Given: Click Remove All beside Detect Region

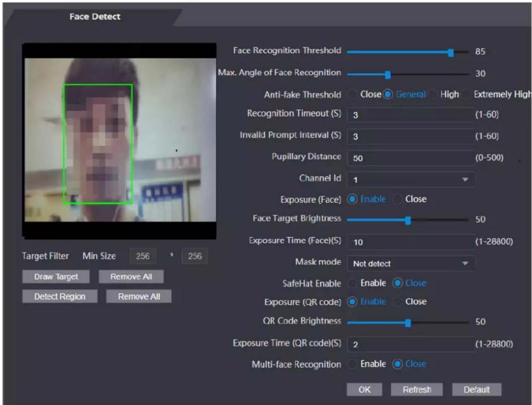Looking at the screenshot, I should (x=139, y=296).
